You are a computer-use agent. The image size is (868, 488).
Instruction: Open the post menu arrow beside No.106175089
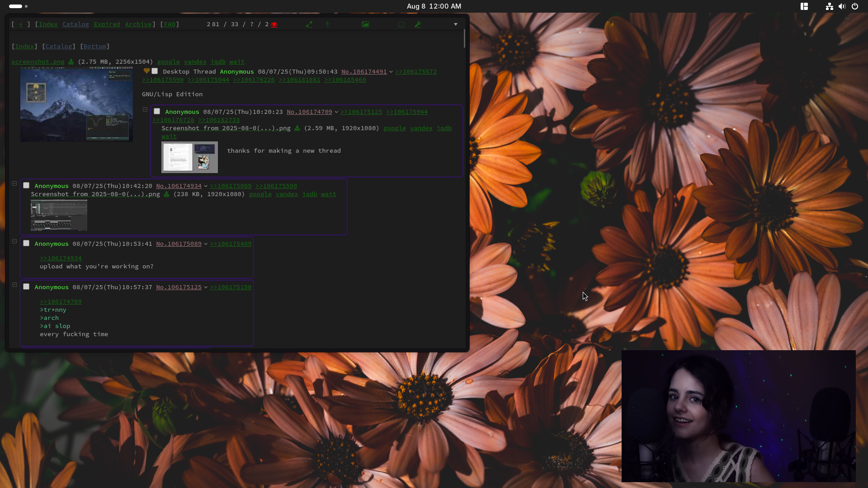206,244
